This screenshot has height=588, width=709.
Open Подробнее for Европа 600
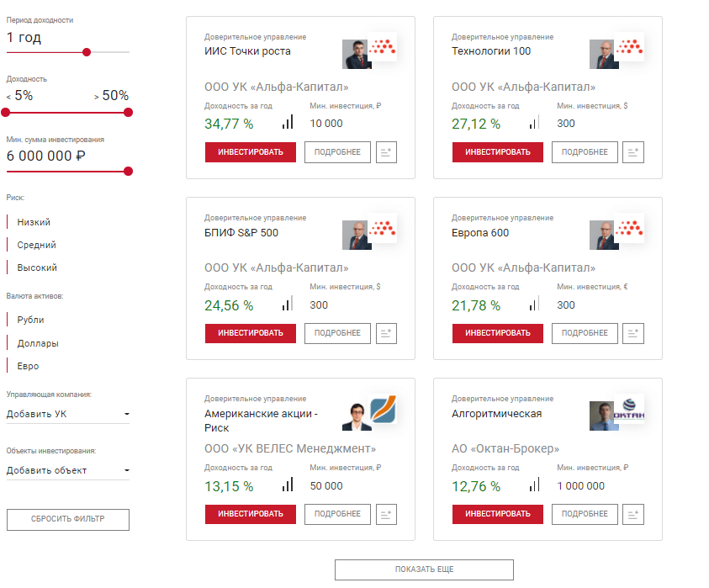585,333
